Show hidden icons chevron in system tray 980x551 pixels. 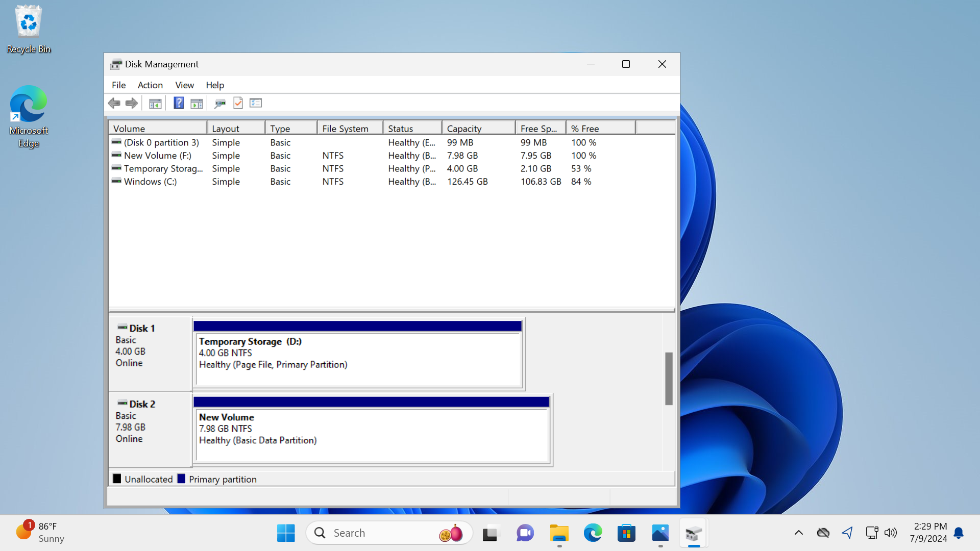pos(799,533)
